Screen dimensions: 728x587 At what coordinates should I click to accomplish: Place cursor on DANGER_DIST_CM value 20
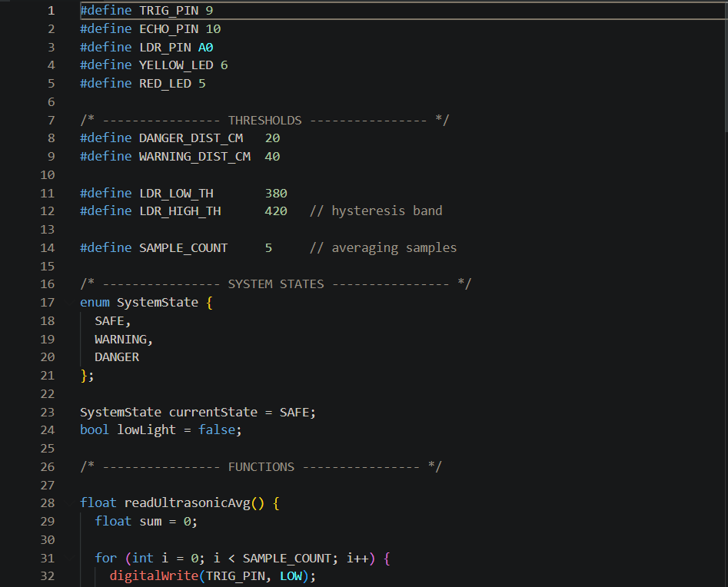[272, 138]
